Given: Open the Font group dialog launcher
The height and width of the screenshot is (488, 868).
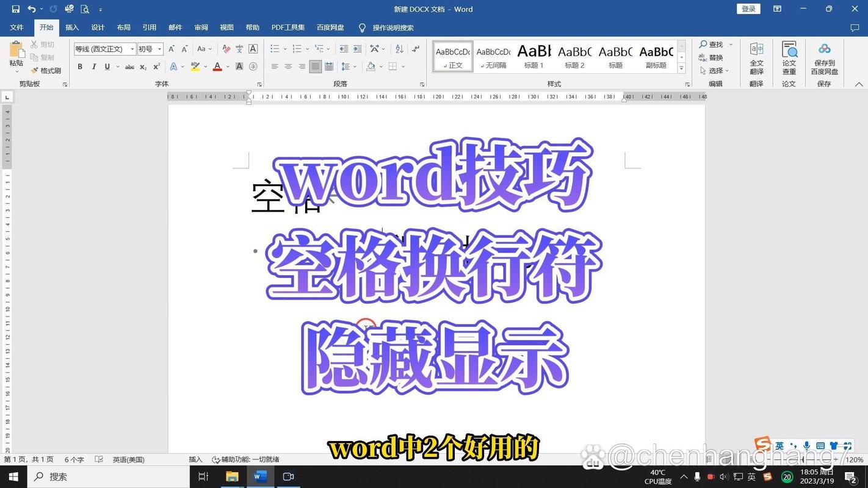Looking at the screenshot, I should [x=259, y=84].
